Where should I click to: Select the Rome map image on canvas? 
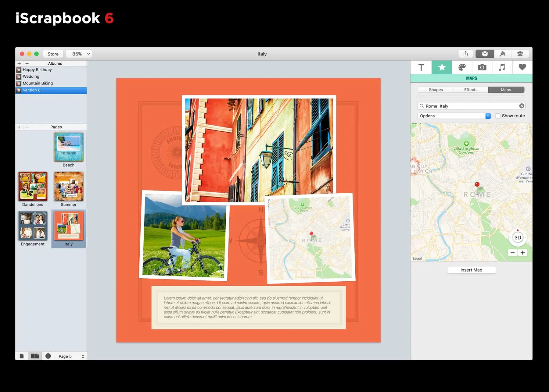(310, 238)
